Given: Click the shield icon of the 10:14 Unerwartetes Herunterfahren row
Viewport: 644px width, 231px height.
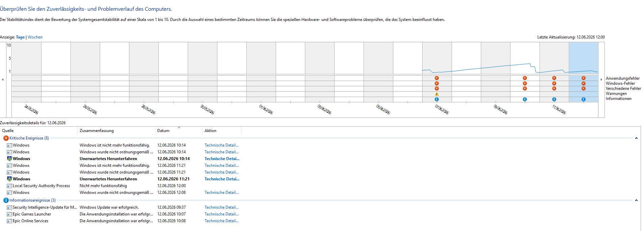Looking at the screenshot, I should pyautogui.click(x=9, y=159).
